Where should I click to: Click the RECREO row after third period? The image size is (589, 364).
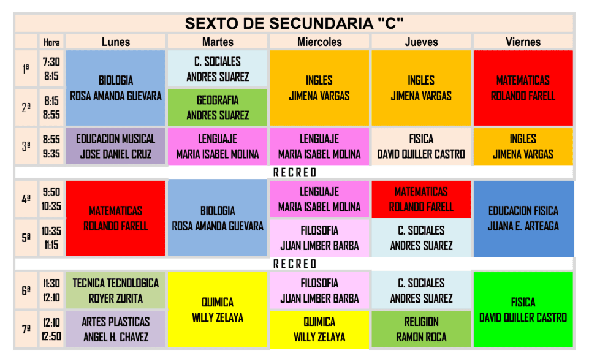pos(294,172)
